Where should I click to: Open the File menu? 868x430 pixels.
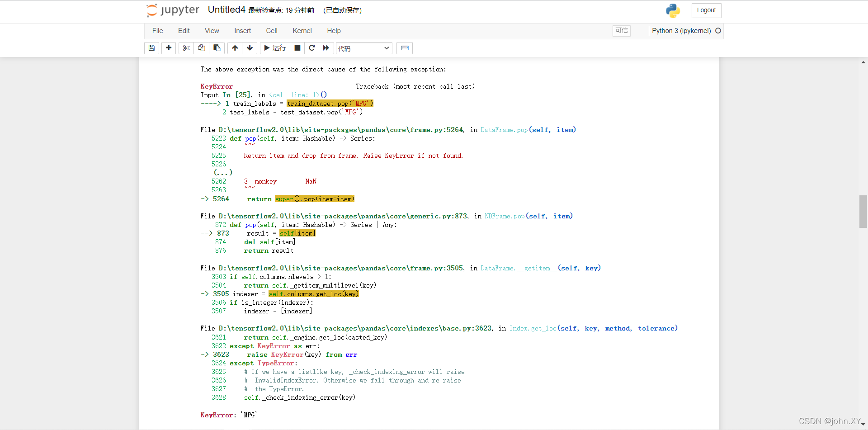(x=157, y=31)
